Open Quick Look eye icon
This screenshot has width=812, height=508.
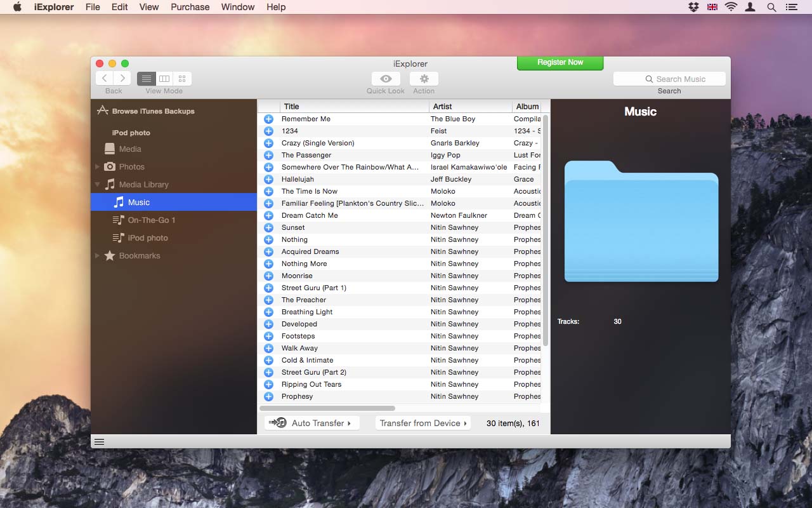pos(386,79)
